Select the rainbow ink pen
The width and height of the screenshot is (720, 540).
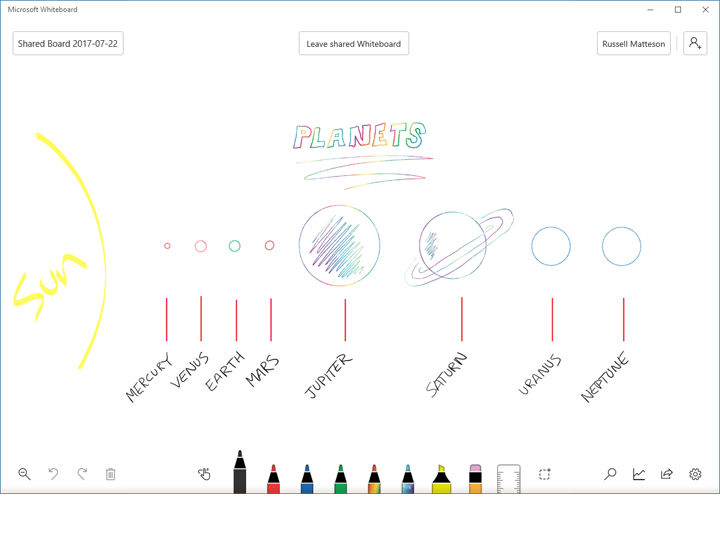coord(374,478)
